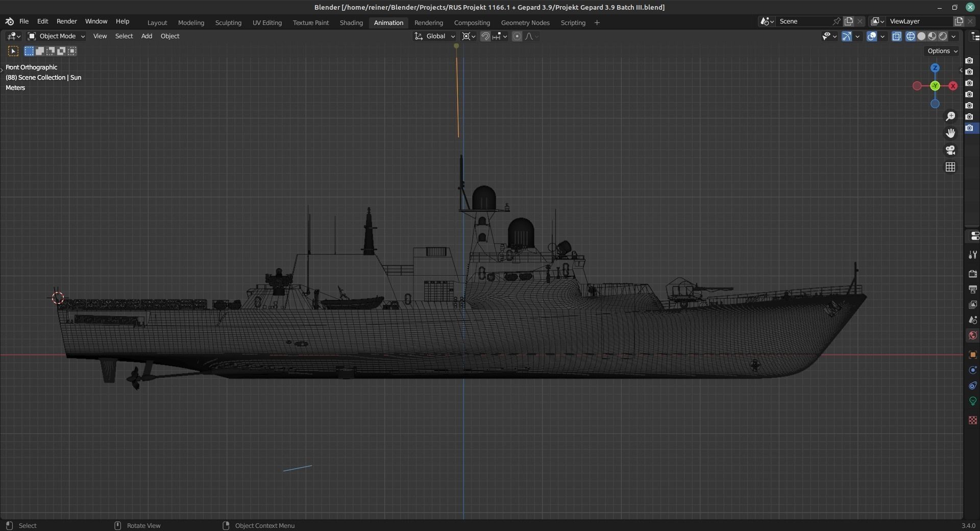Toggle viewport gizmos visibility

tap(847, 36)
